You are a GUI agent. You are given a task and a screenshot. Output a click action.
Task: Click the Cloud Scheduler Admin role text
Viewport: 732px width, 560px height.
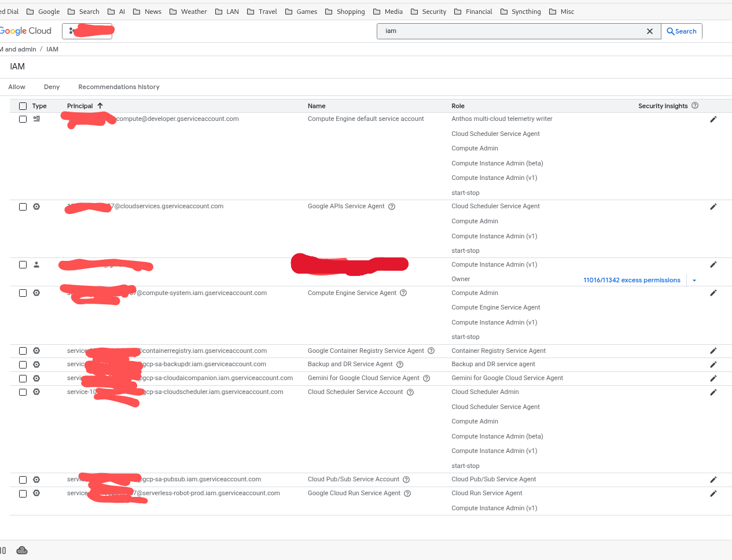pyautogui.click(x=485, y=392)
